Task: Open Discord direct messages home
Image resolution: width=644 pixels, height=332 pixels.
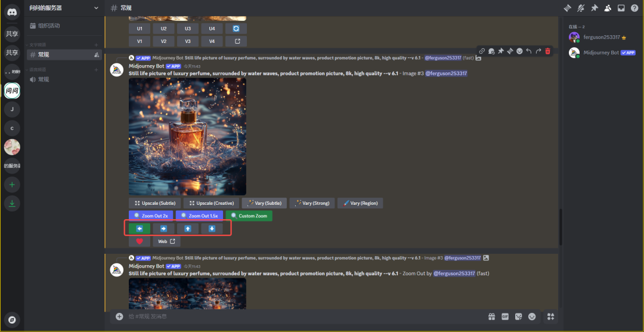Action: [x=12, y=12]
